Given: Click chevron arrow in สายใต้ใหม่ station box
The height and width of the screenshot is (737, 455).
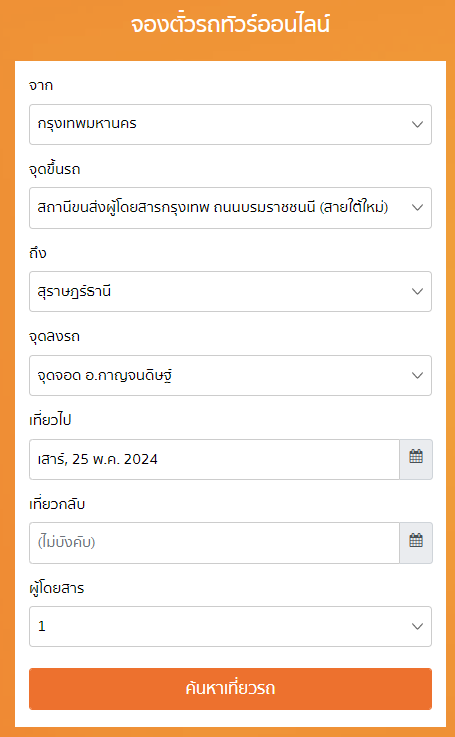Looking at the screenshot, I should [417, 208].
